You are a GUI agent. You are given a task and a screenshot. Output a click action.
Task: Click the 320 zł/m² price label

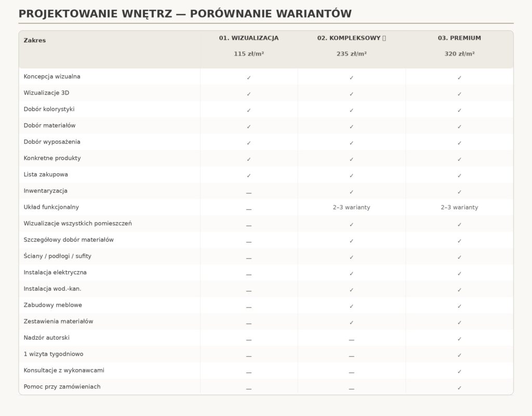click(x=459, y=53)
